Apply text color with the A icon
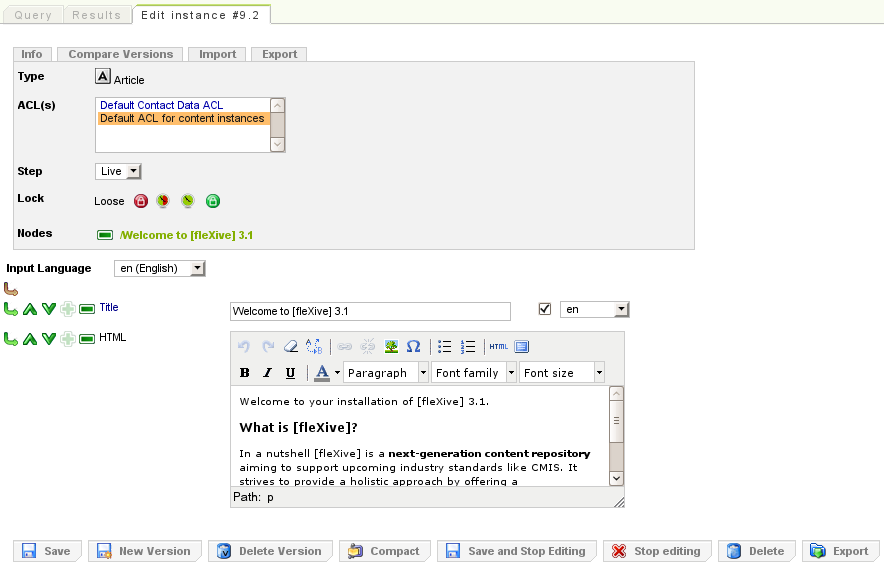 point(322,373)
